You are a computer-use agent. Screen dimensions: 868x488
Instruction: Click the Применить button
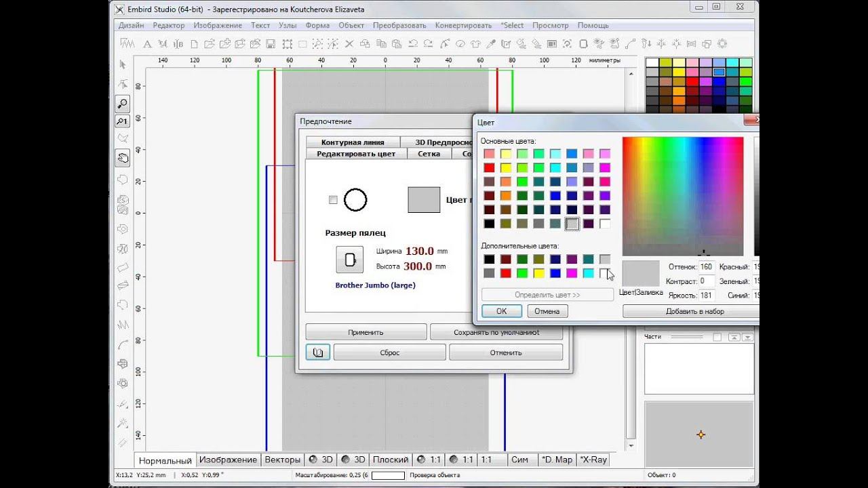click(366, 332)
